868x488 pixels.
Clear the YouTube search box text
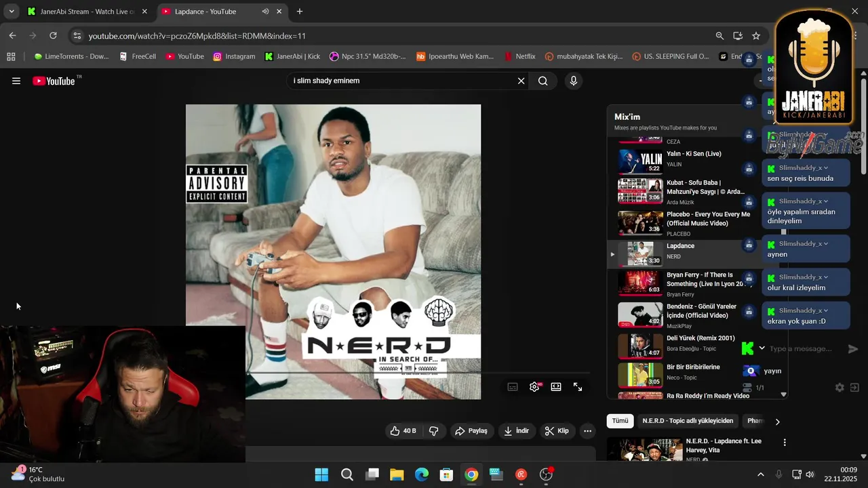click(521, 81)
